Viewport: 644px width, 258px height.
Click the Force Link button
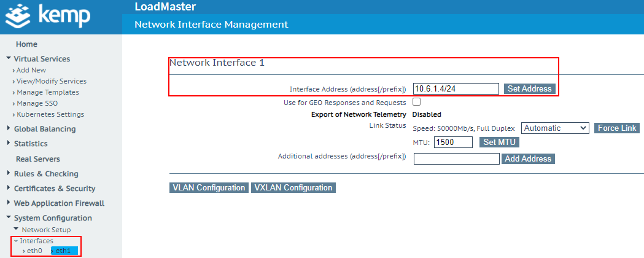pos(617,128)
